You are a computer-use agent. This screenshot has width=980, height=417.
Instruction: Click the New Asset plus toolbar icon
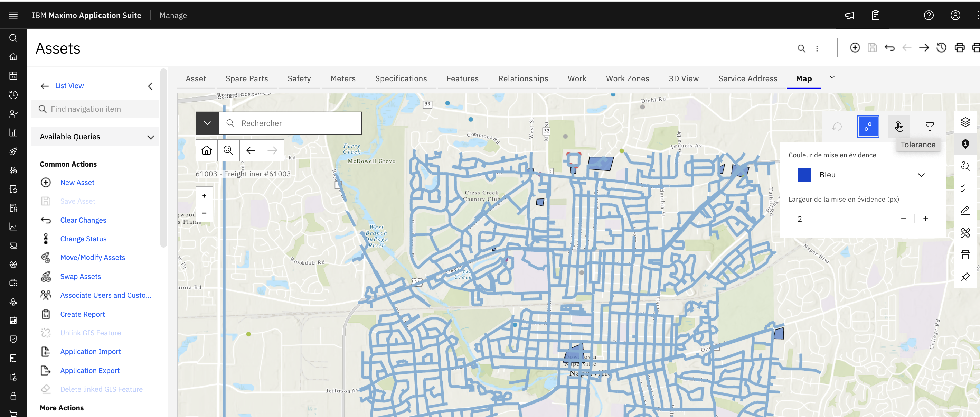(x=855, y=48)
